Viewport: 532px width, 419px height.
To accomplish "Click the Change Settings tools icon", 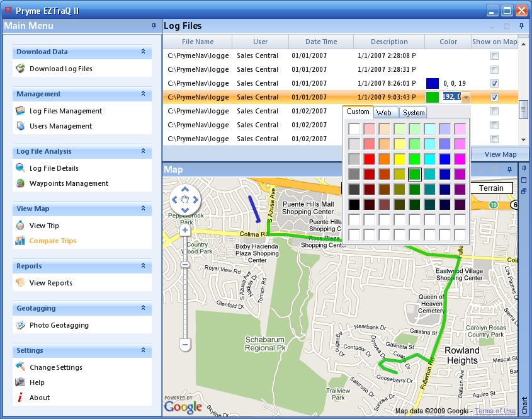I will click(20, 367).
